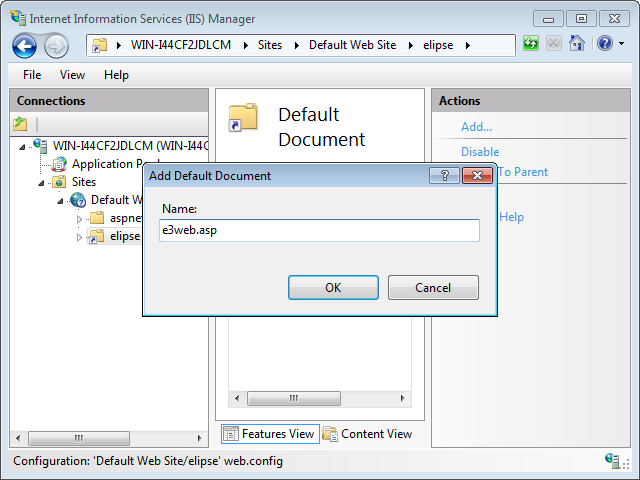Viewport: 640px width, 480px height.
Task: Expand the aspnet folder node
Action: pyautogui.click(x=79, y=219)
